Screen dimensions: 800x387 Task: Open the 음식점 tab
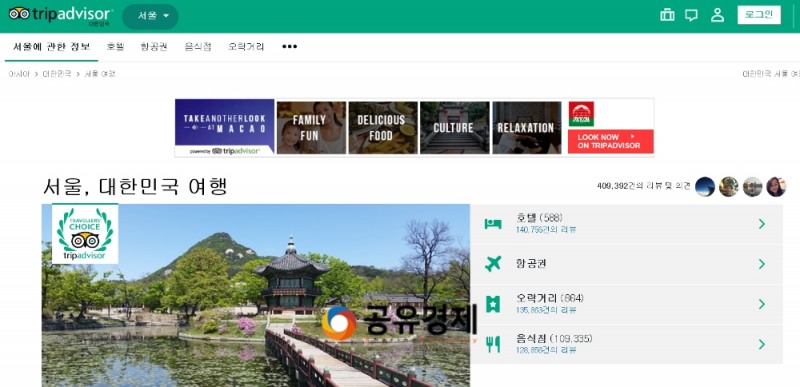click(x=198, y=46)
